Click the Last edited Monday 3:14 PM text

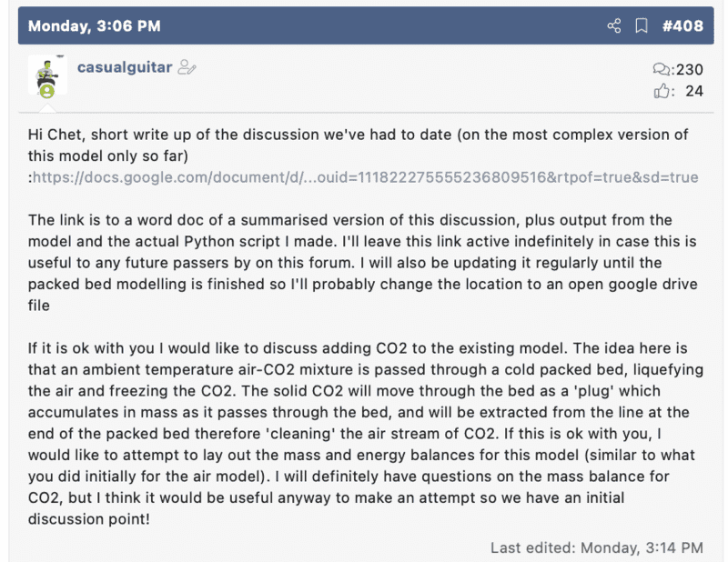click(x=596, y=547)
